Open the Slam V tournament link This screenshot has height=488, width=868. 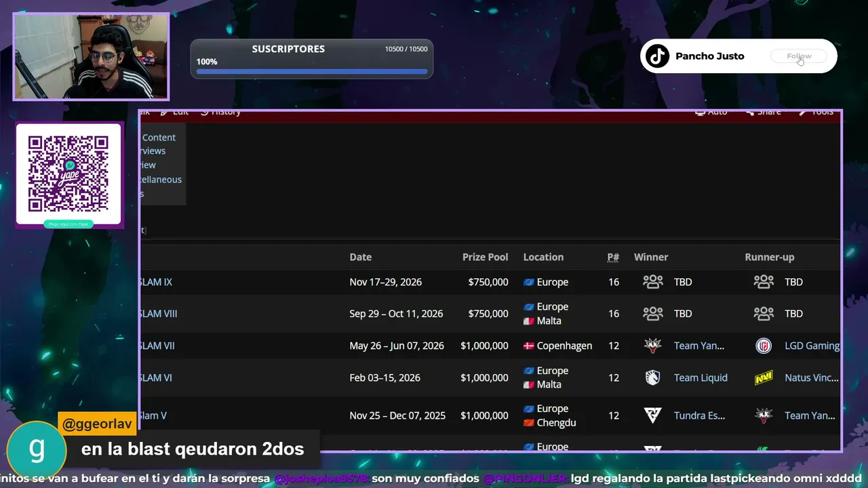tap(153, 415)
